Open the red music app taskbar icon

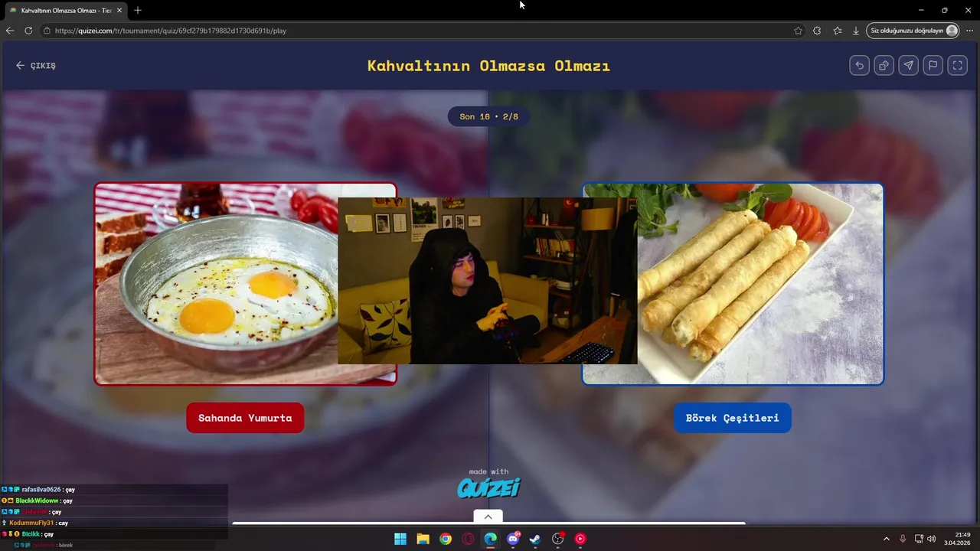pyautogui.click(x=580, y=539)
